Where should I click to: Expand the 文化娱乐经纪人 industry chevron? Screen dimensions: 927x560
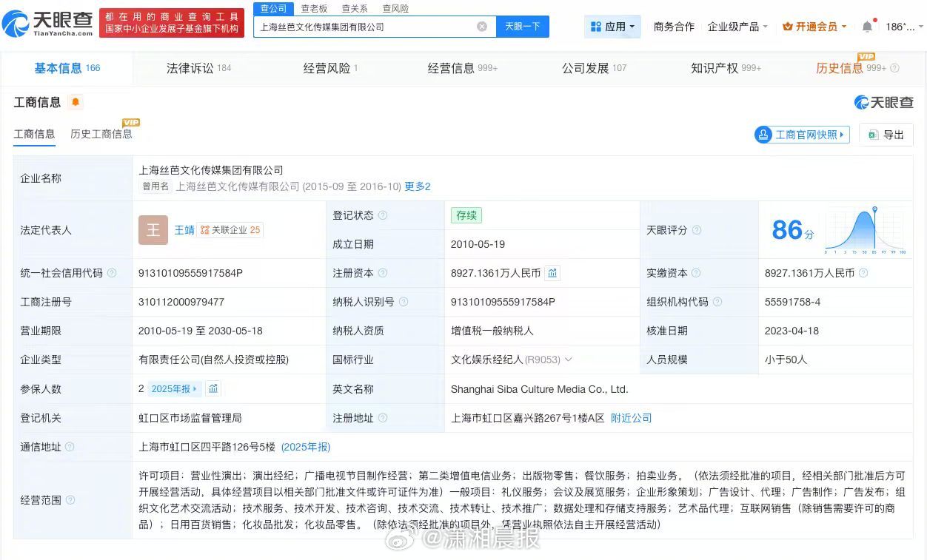pyautogui.click(x=569, y=360)
